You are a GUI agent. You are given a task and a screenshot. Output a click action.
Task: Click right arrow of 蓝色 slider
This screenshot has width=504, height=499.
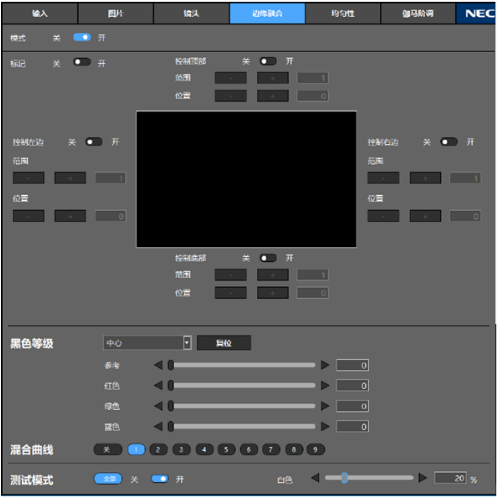click(325, 427)
